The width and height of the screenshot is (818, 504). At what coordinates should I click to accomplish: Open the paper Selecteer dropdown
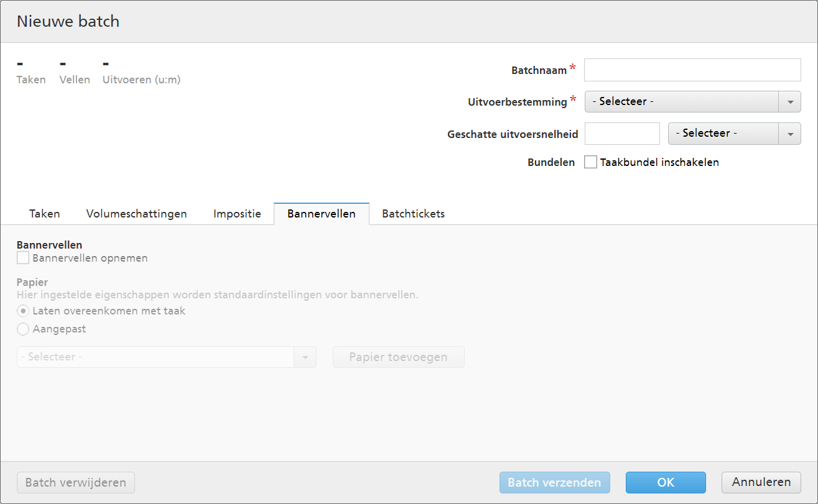coord(166,357)
